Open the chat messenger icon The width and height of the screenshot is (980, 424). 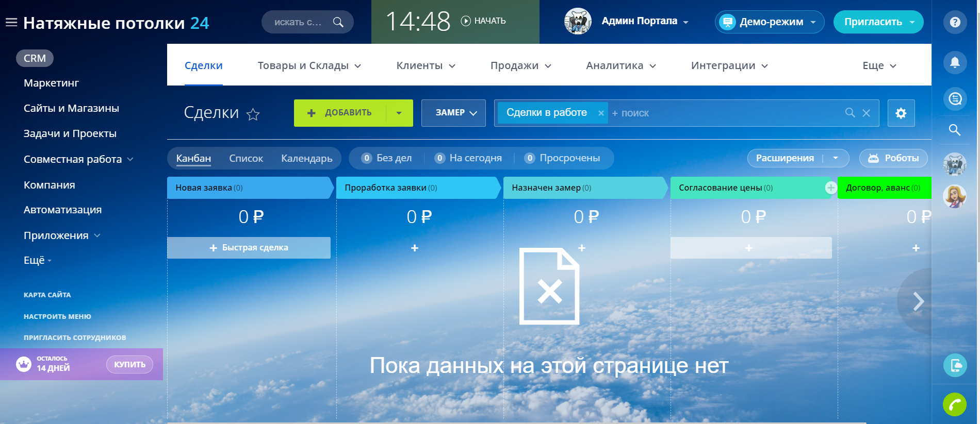pos(955,98)
